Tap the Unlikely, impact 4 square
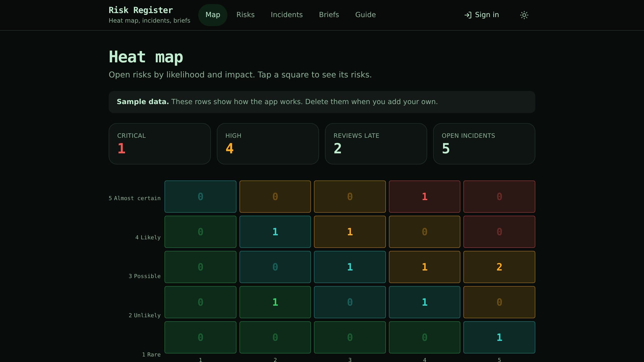 pyautogui.click(x=424, y=302)
